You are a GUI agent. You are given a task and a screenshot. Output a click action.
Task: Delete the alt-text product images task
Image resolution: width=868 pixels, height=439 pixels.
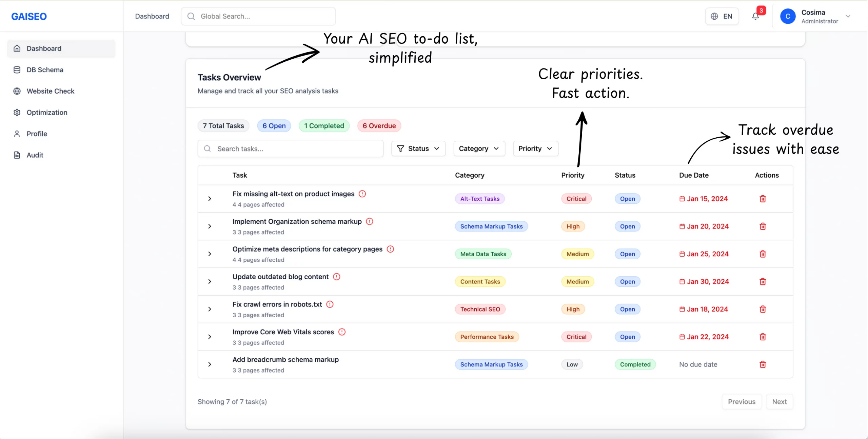click(763, 199)
